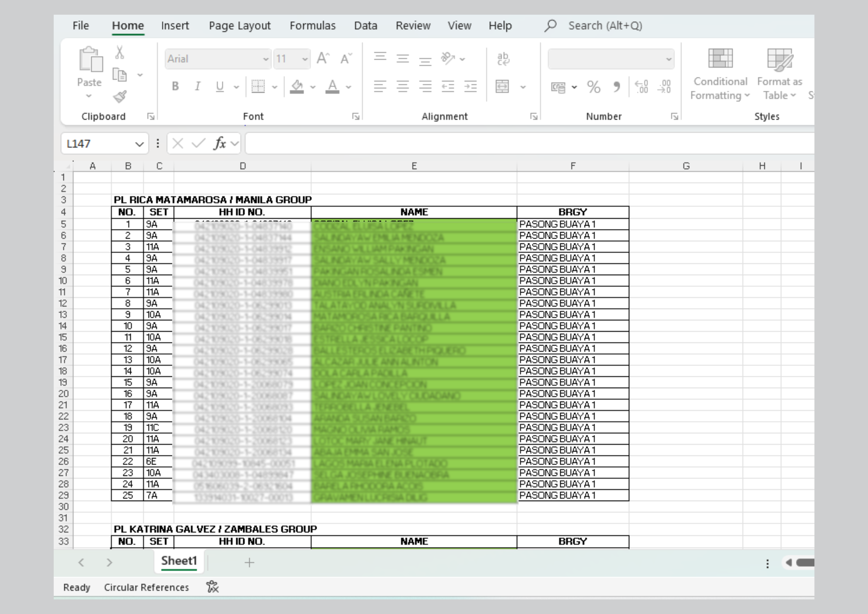Open Conditional Formatting menu
868x614 pixels.
coord(720,74)
